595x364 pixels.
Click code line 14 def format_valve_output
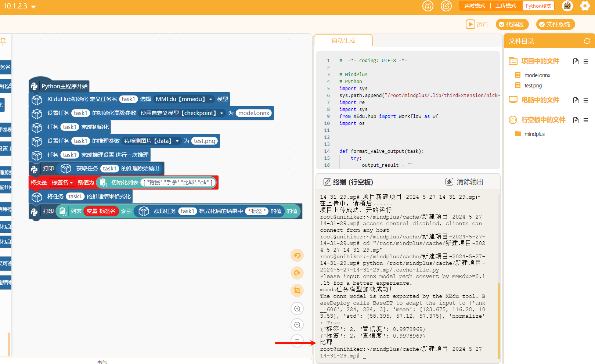[381, 151]
